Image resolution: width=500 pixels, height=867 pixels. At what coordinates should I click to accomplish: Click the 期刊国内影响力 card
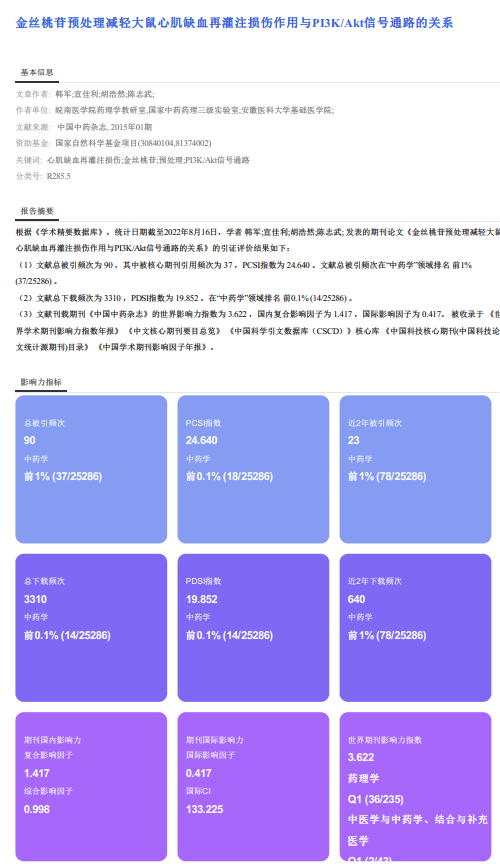(91, 786)
